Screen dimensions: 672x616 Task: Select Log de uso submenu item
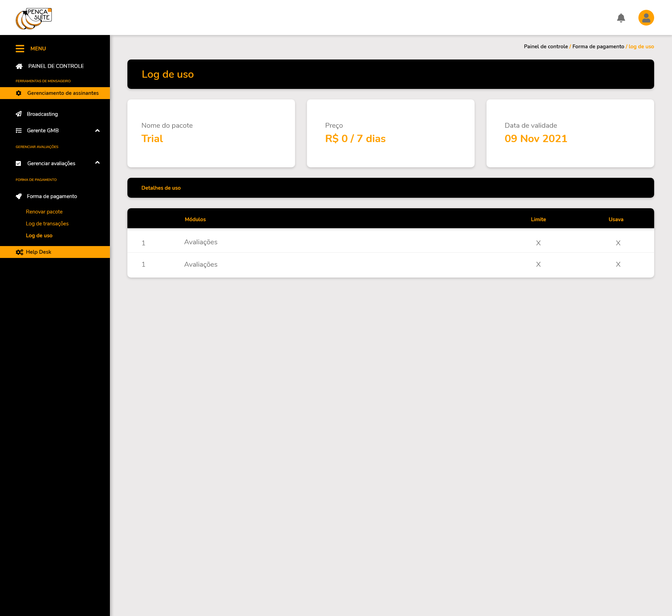coord(39,236)
